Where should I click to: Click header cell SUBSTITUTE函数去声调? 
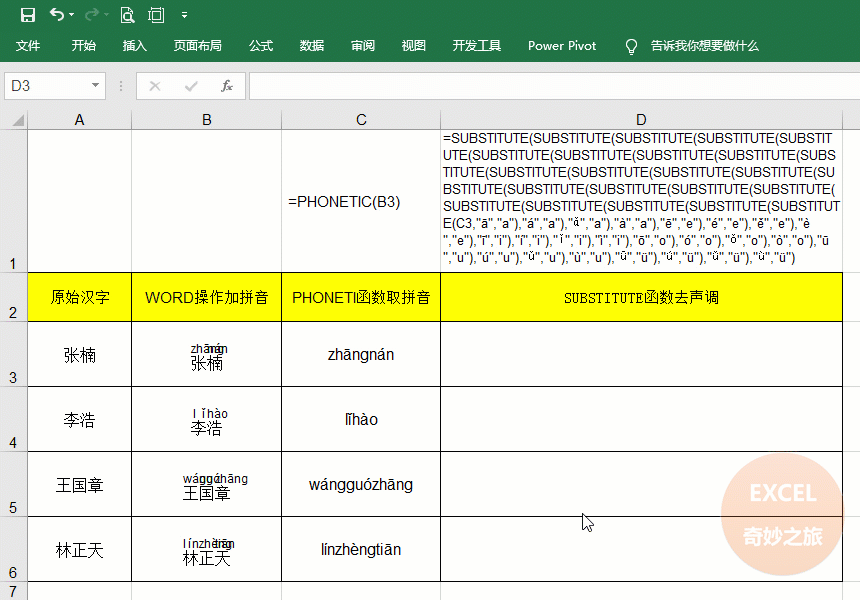point(641,297)
